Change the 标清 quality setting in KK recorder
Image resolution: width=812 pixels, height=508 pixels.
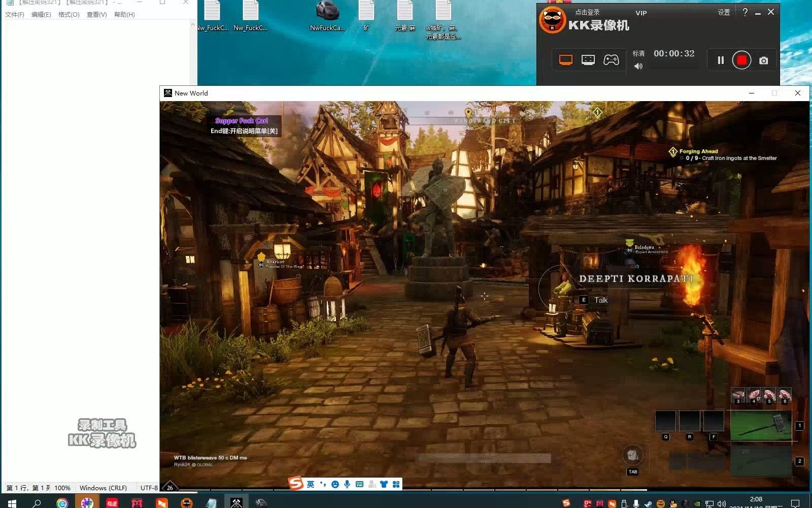638,53
